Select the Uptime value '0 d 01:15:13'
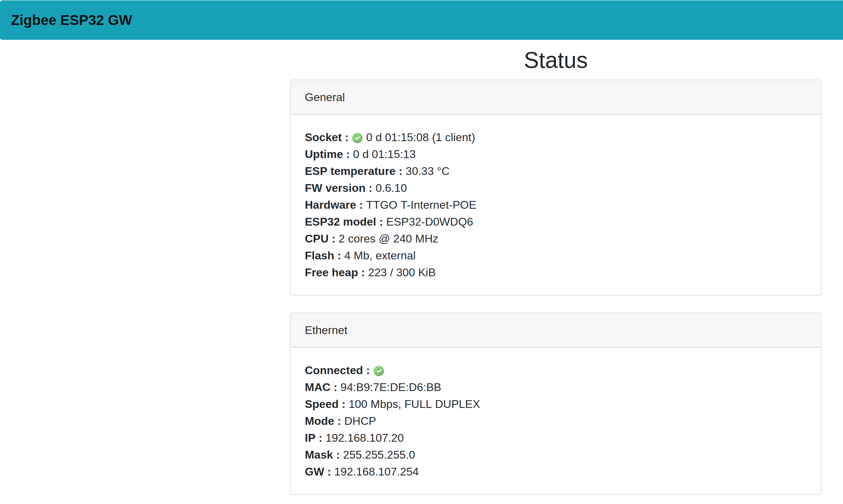Screen dimensions: 843x504 [x=384, y=154]
